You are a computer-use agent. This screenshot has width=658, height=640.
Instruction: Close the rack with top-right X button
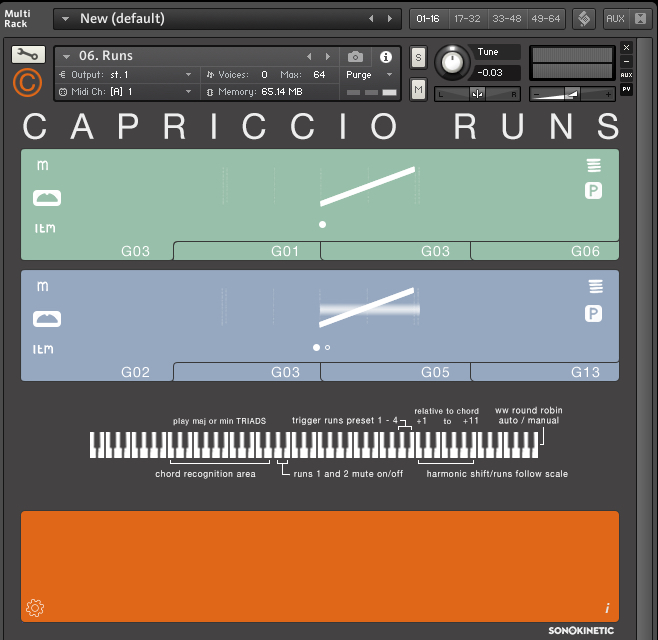pyautogui.click(x=626, y=47)
